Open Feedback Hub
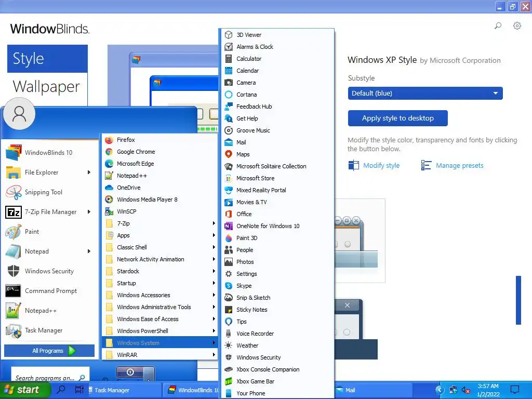Viewport: 532px width, 399px height. (277, 107)
